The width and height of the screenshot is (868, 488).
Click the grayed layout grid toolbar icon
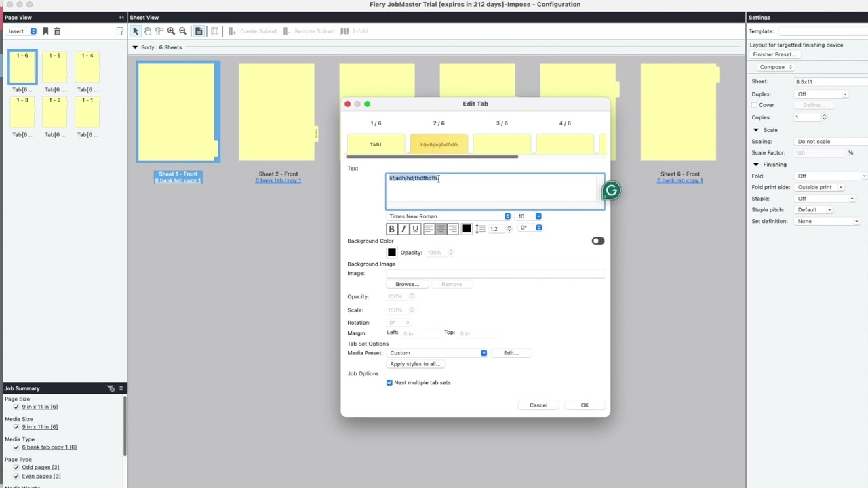click(214, 31)
